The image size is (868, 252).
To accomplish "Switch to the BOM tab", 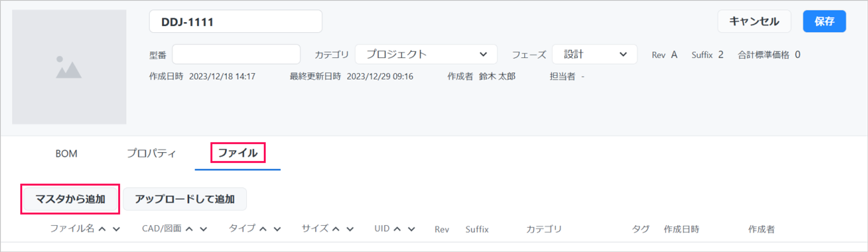I will [66, 153].
